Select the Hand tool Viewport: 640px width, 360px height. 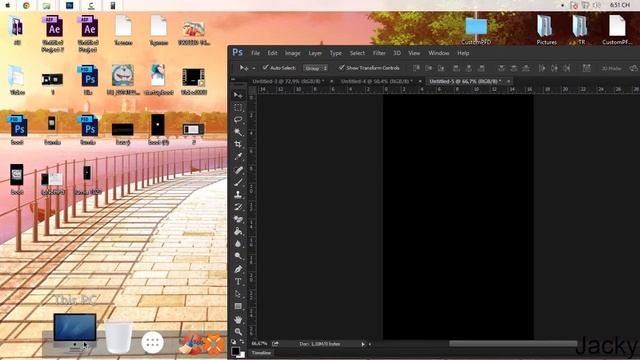(x=238, y=320)
